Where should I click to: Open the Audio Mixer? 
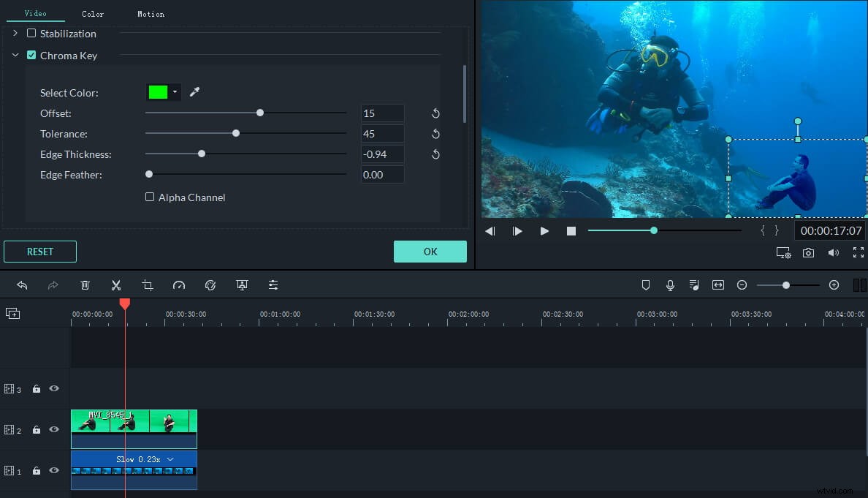click(694, 284)
